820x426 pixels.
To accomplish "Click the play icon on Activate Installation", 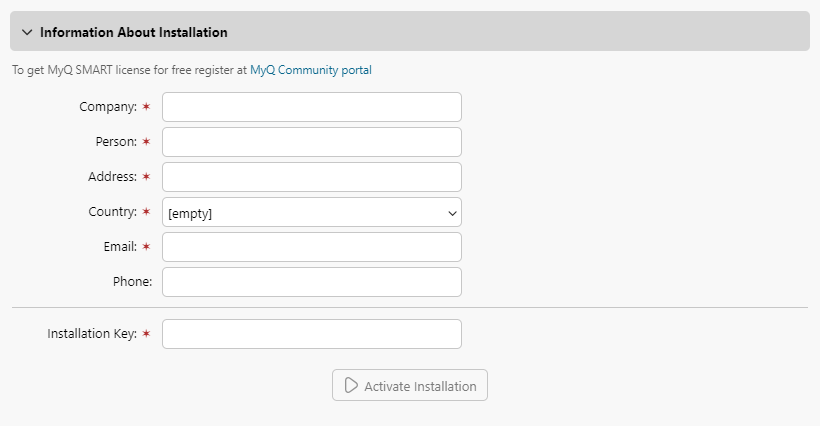I will [x=351, y=385].
